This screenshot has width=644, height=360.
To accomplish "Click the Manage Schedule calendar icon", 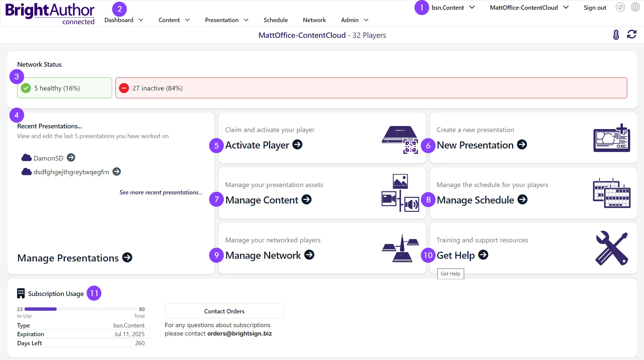I will point(611,193).
